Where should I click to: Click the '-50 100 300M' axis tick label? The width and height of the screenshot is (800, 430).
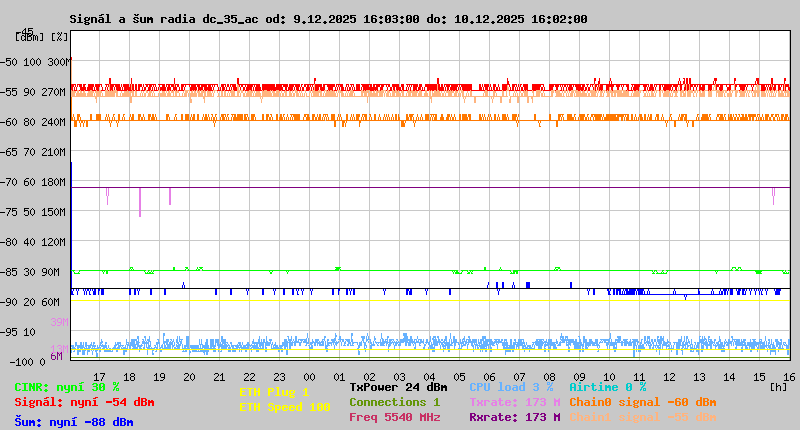click(x=35, y=62)
